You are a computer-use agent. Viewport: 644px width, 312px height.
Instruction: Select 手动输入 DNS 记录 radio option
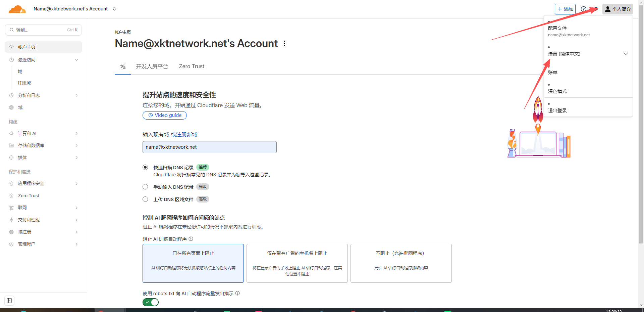145,187
